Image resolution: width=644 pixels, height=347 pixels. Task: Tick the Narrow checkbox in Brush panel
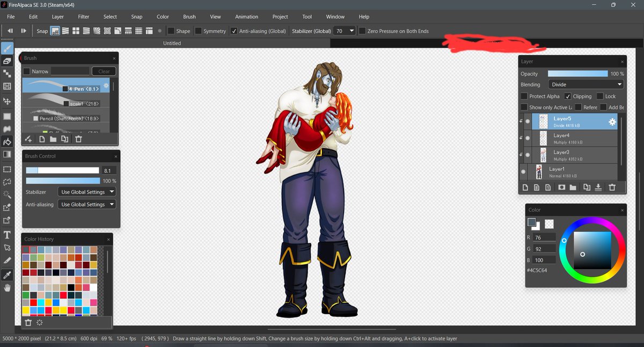[27, 71]
